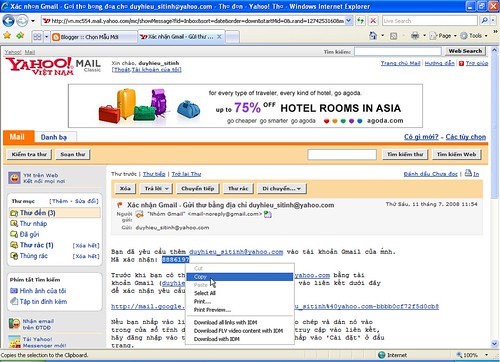
Task: Click the Soạn thư compose button
Action: click(73, 154)
